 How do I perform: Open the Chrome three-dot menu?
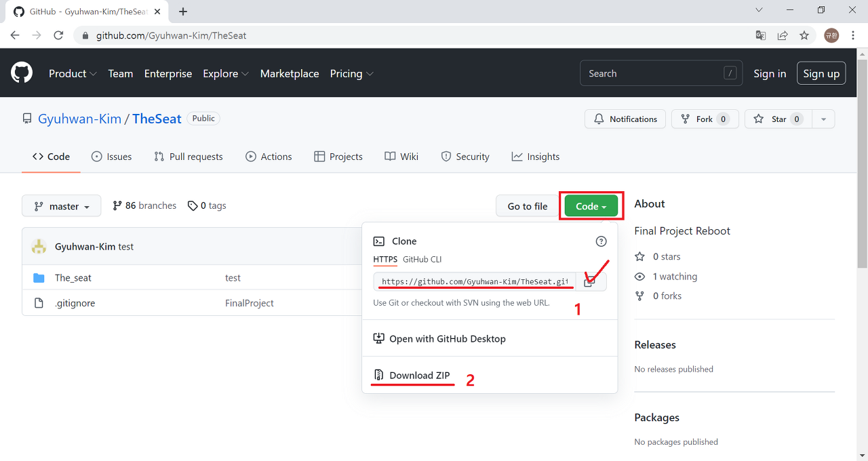853,35
